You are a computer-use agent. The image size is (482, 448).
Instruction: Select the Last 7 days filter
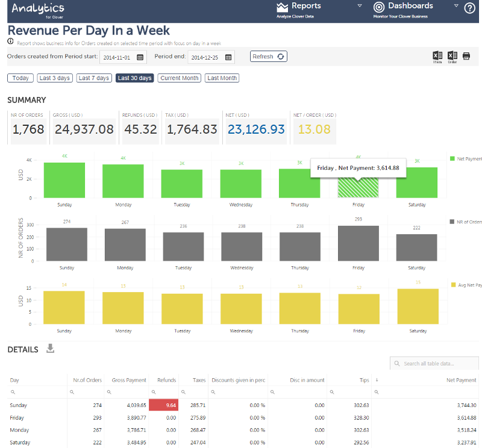(x=93, y=78)
